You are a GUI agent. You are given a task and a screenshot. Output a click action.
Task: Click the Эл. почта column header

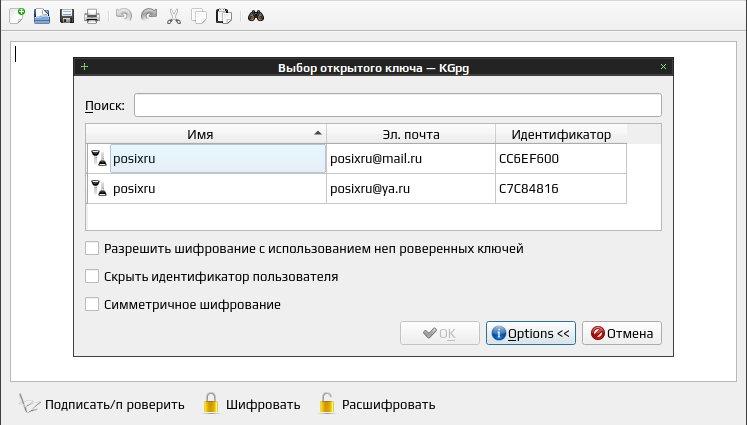point(411,134)
